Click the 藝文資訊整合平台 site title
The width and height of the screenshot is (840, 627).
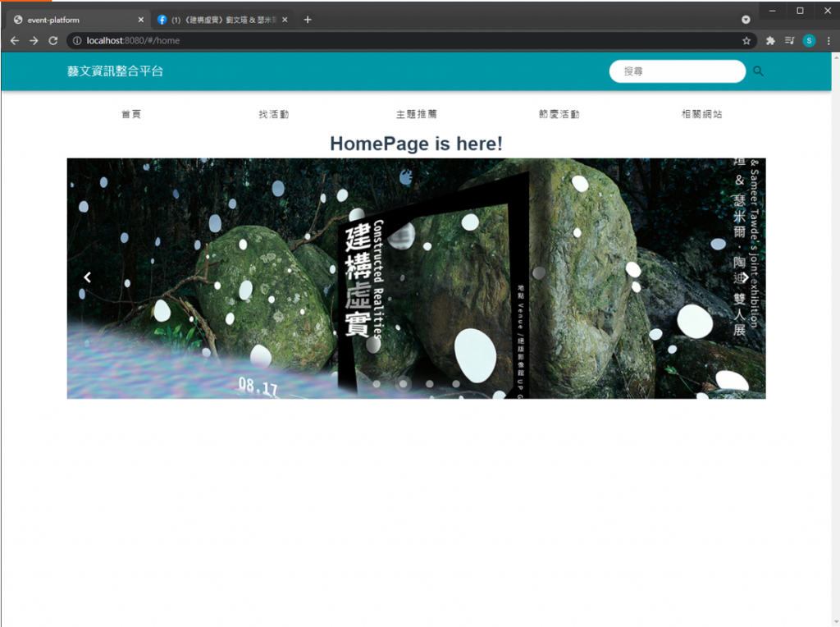point(115,71)
